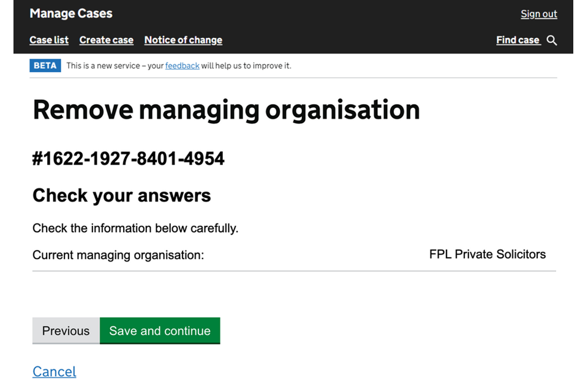Click the 'will help us to improve it' text

pos(246,66)
